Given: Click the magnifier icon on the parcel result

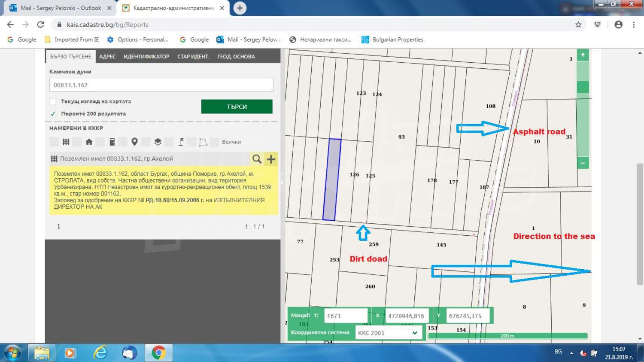Looking at the screenshot, I should coord(257,159).
